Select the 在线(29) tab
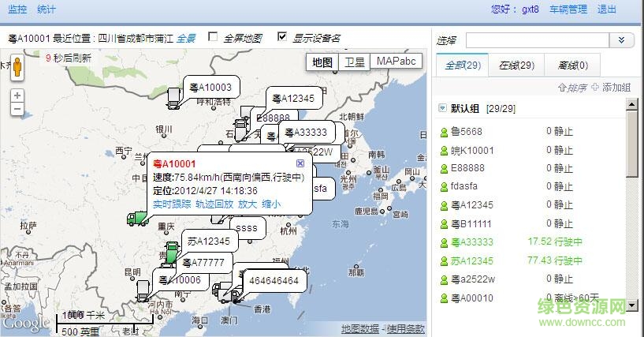Image resolution: width=644 pixels, height=337 pixels. [x=516, y=66]
